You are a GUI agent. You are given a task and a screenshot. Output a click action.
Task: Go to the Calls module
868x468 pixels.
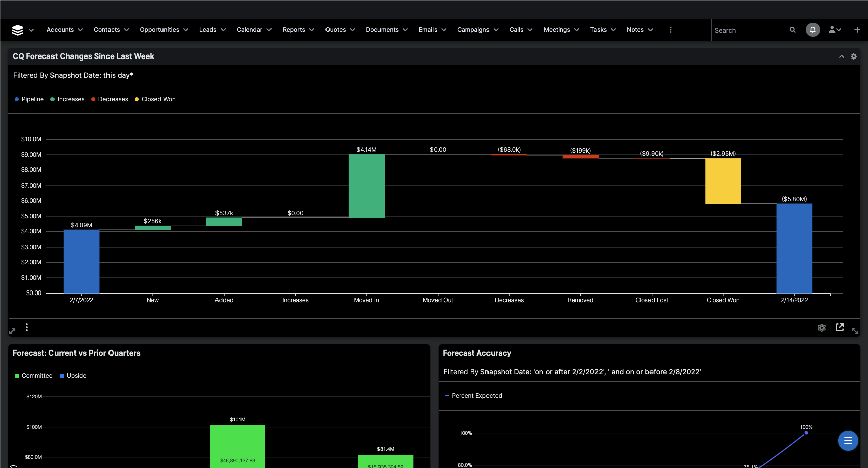(x=516, y=30)
